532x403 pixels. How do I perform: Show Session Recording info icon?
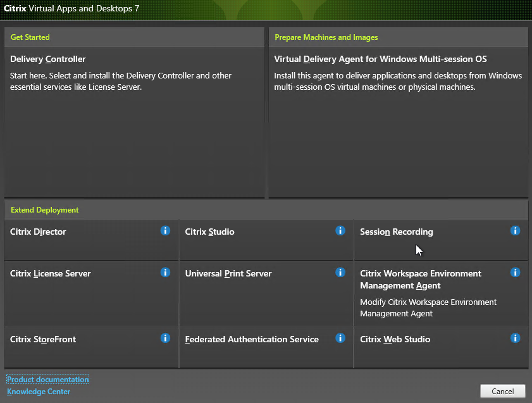[515, 231]
